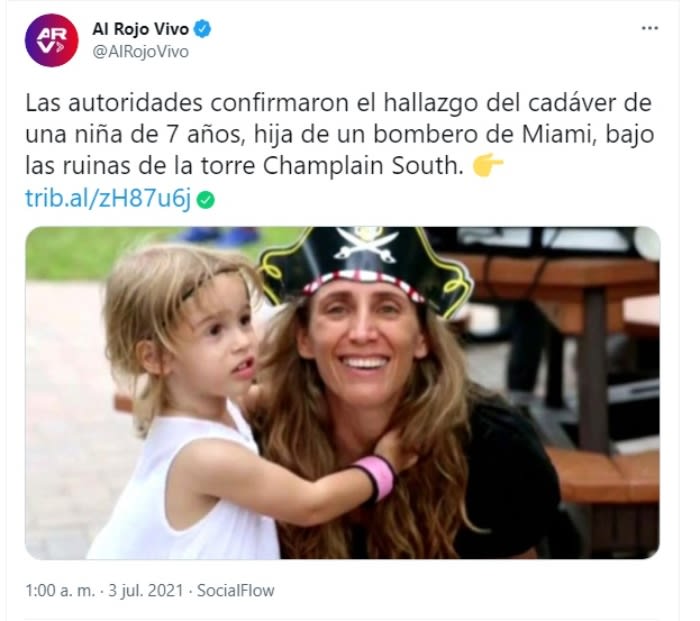
Task: Click the green checkmark badge beside link
Action: click(x=206, y=200)
